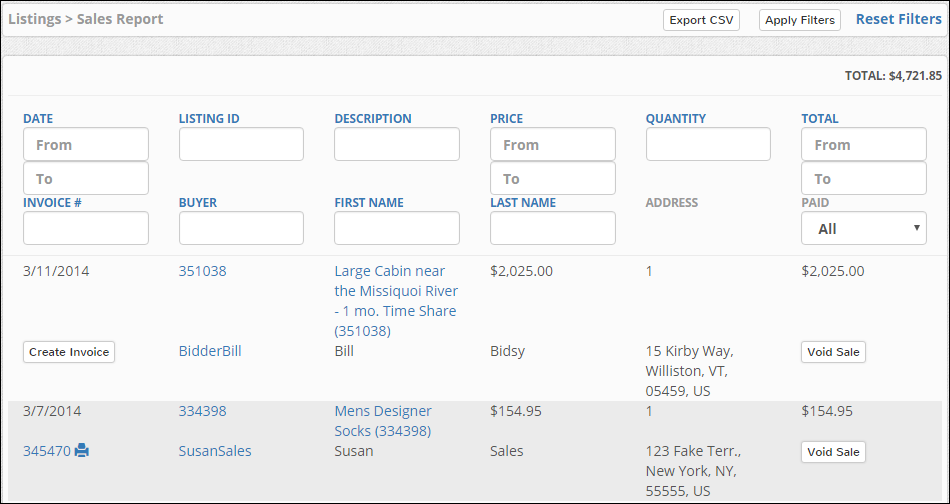Click the Reset Filters link

899,19
